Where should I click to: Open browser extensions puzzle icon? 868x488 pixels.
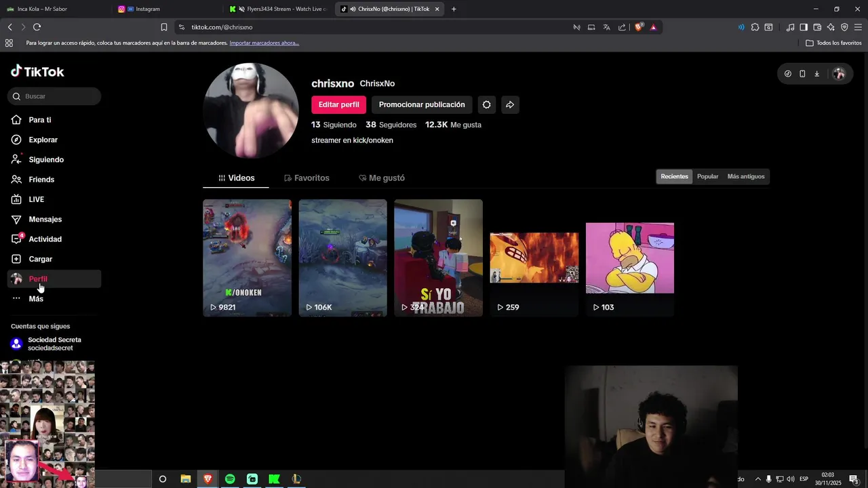[755, 27]
